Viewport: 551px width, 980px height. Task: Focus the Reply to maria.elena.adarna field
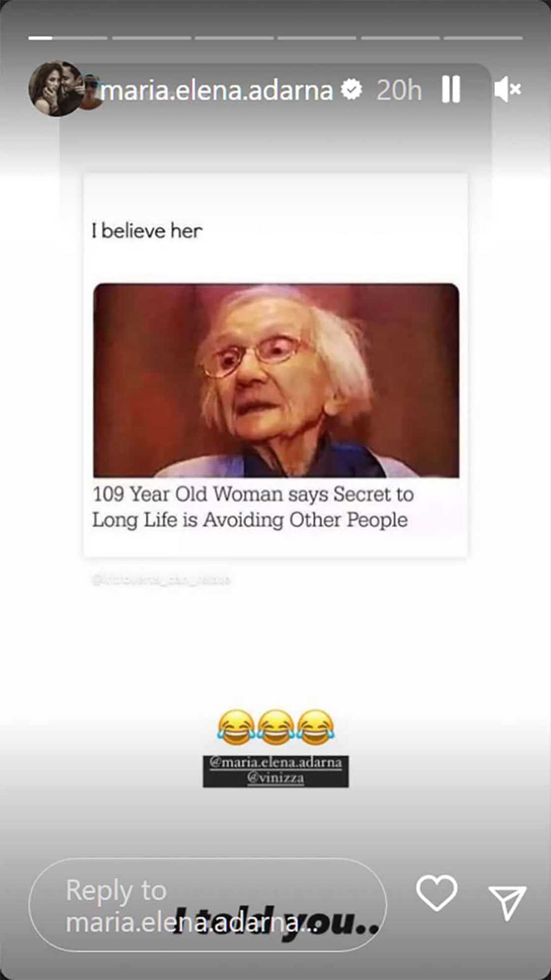tap(208, 905)
